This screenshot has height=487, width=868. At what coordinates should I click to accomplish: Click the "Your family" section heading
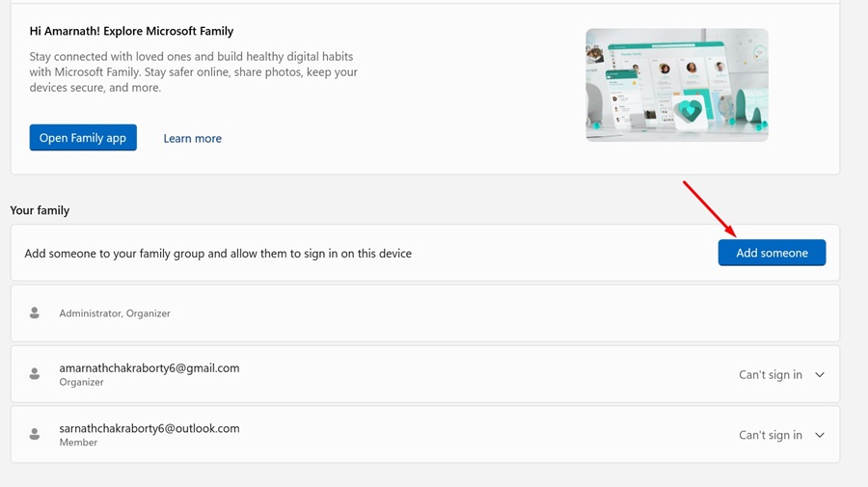40,210
